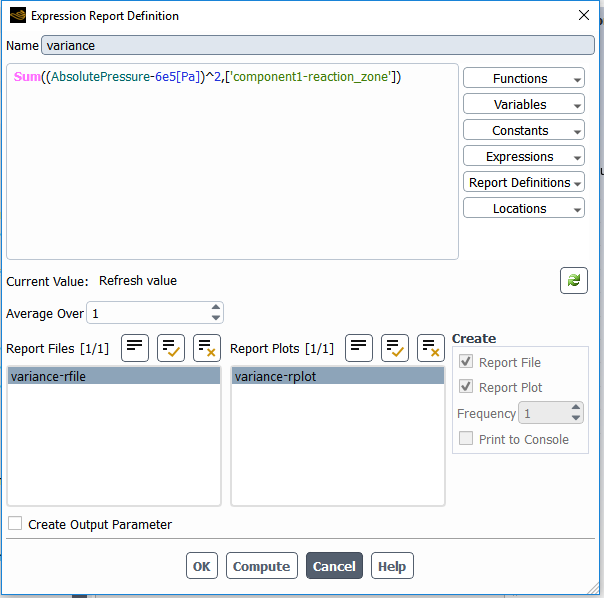604x598 pixels.
Task: Click the Name field containing variance
Action: (318, 45)
